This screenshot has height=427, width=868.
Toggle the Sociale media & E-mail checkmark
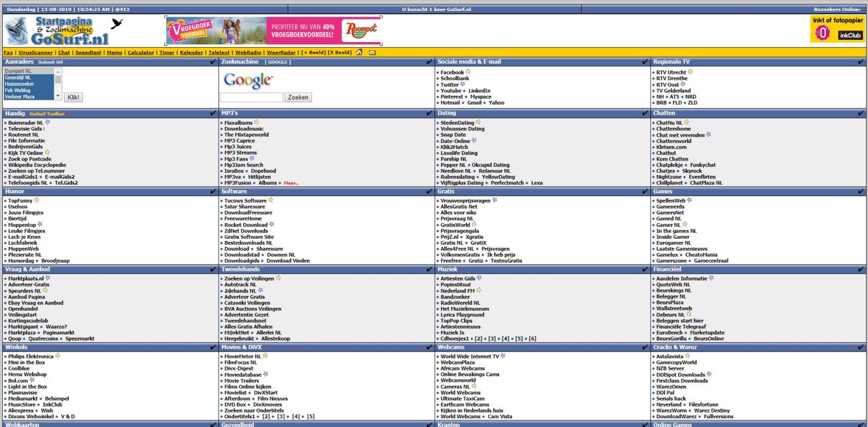point(644,62)
